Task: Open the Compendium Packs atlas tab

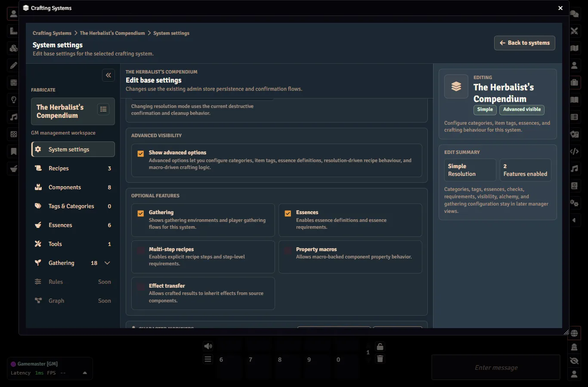Action: (574, 186)
